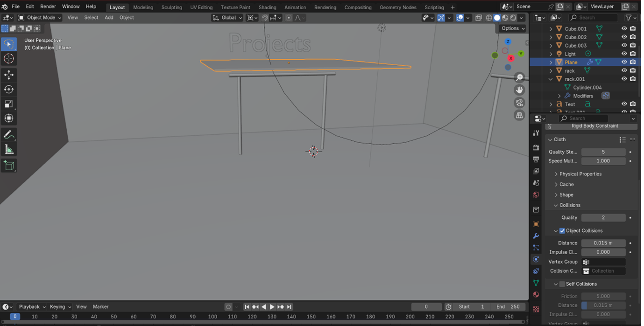The height and width of the screenshot is (326, 644).
Task: Enable the Self Collisions checkbox
Action: point(562,284)
